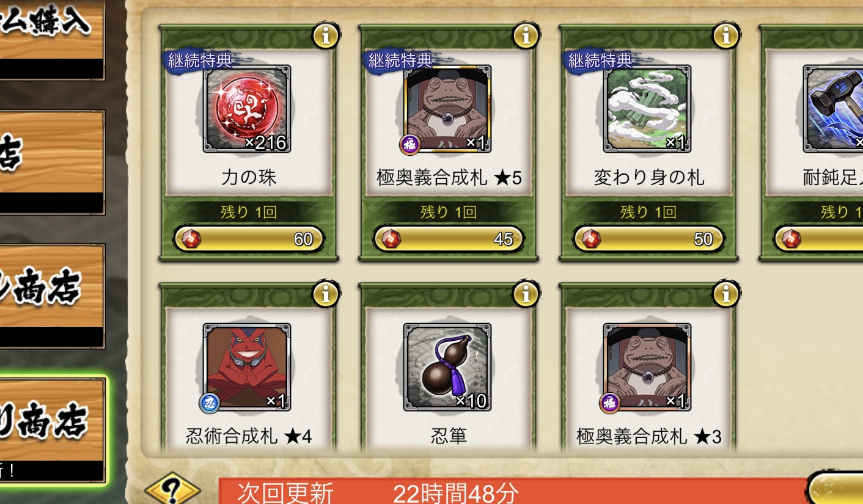Viewport: 863px width, 504px height.
Task: Select the red toad 忍術合成札 thumbnail
Action: tap(247, 367)
